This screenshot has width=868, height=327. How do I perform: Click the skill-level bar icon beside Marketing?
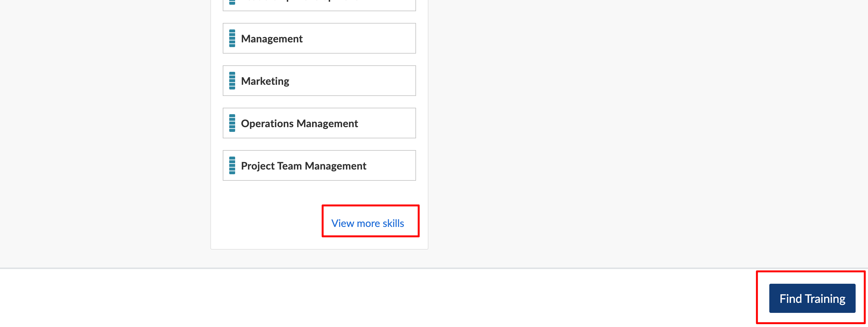coord(232,81)
